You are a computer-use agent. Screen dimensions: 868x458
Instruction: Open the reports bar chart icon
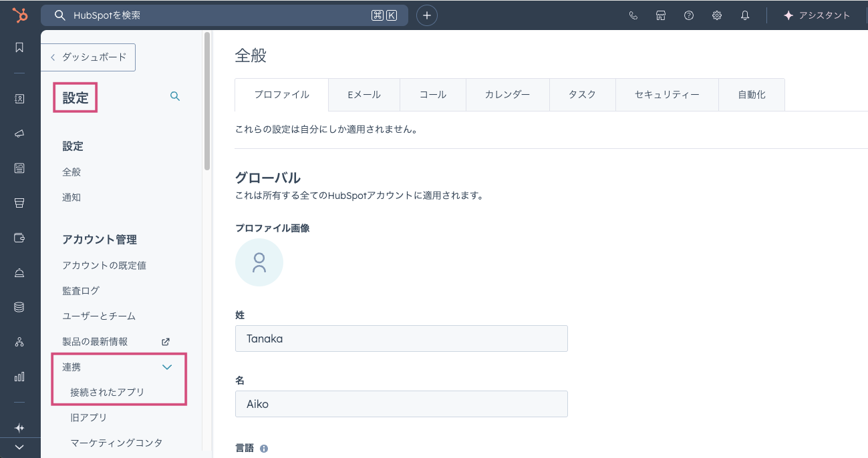[19, 377]
